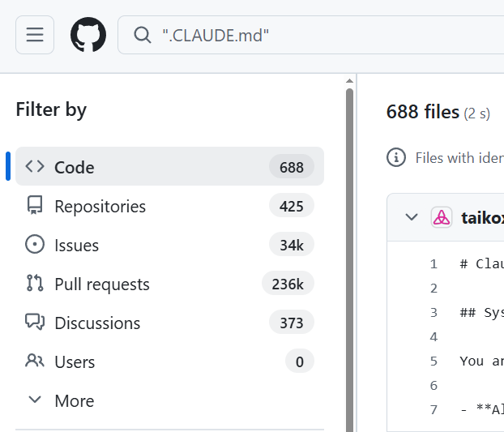Open the hamburger navigation menu

click(x=35, y=35)
